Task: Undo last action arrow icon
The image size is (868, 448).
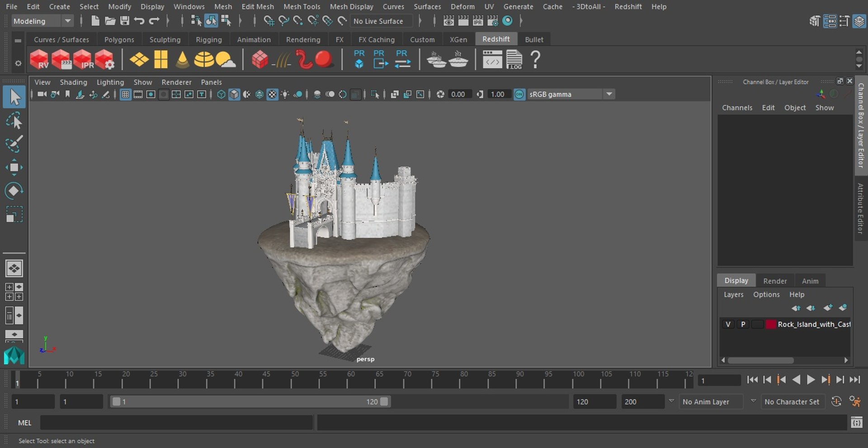Action: click(139, 21)
